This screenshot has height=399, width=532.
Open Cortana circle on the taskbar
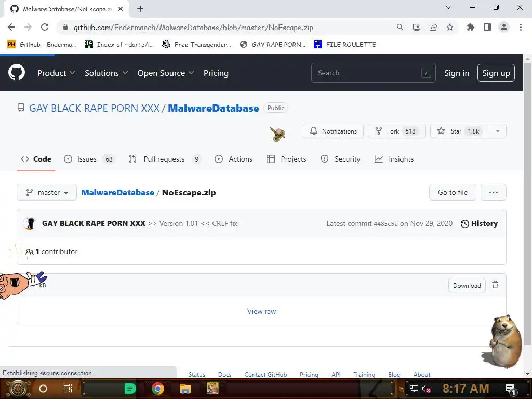coord(43,389)
